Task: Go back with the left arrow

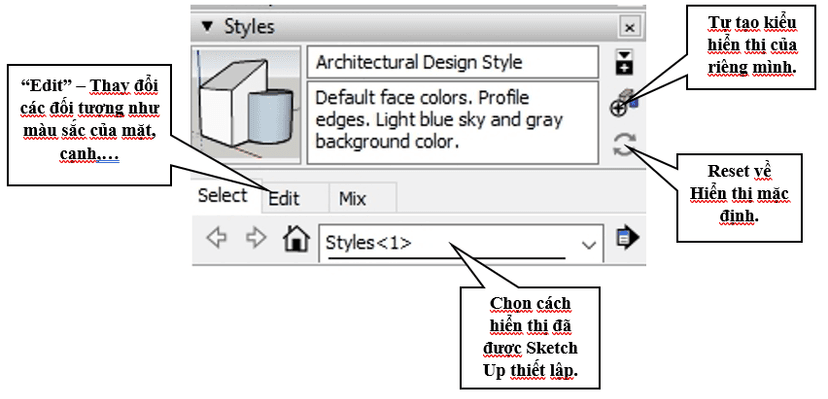Action: (x=217, y=239)
